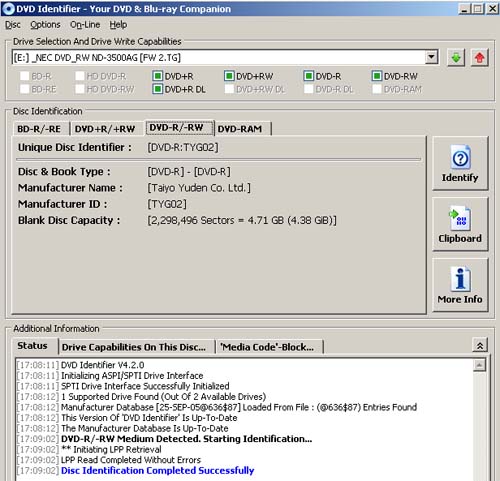This screenshot has width=500, height=481.
Task: Switch to the DVD+R/+RW tab
Action: click(x=105, y=129)
